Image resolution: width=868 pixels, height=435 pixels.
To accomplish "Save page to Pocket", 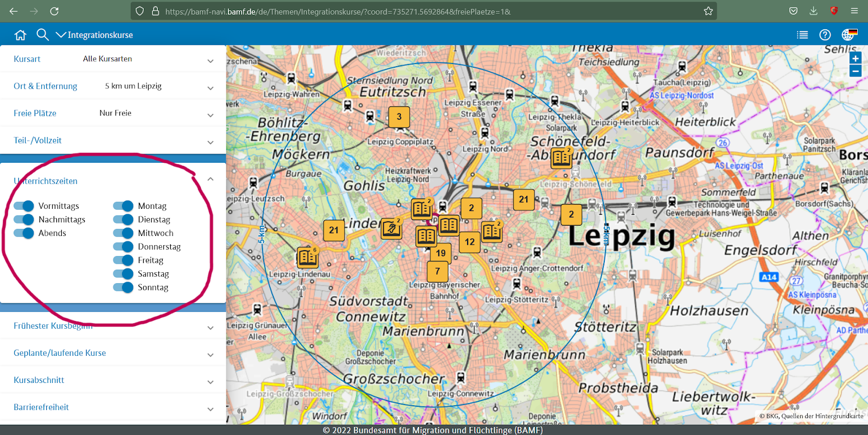I will click(x=793, y=11).
